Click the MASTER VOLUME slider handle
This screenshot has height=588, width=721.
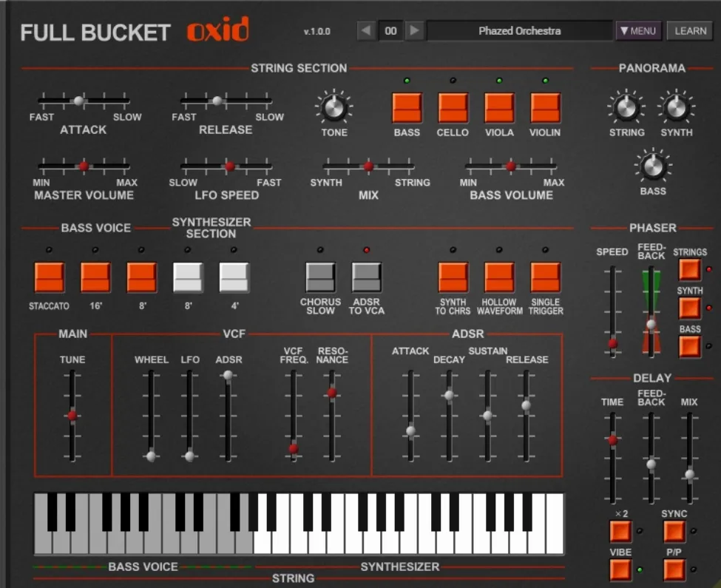click(x=84, y=166)
